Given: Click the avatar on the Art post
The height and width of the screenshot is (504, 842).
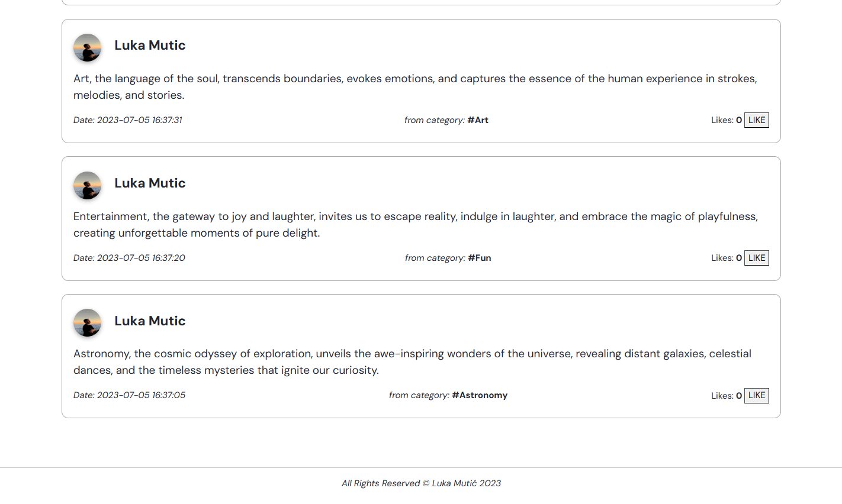Looking at the screenshot, I should pyautogui.click(x=88, y=47).
